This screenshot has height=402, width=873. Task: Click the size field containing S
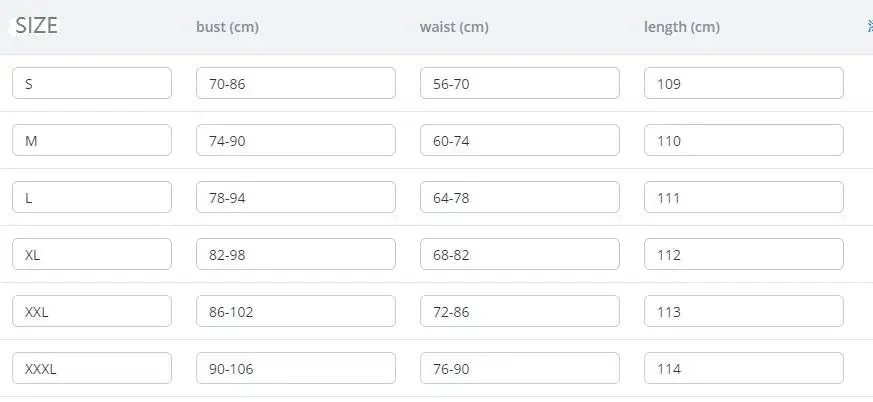[92, 84]
